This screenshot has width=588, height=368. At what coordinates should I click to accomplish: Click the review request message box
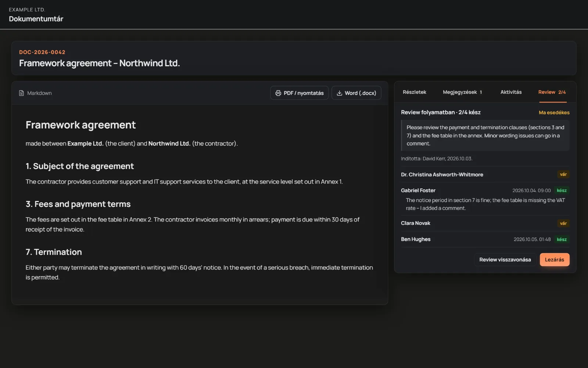(x=485, y=135)
